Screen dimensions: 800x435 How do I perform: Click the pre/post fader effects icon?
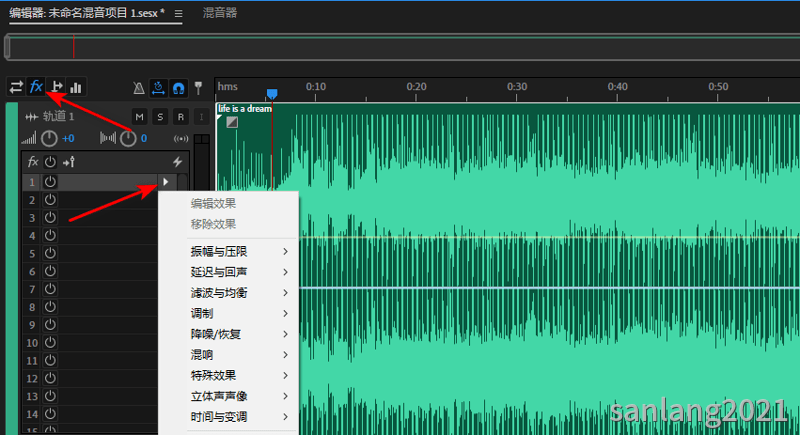(68, 162)
